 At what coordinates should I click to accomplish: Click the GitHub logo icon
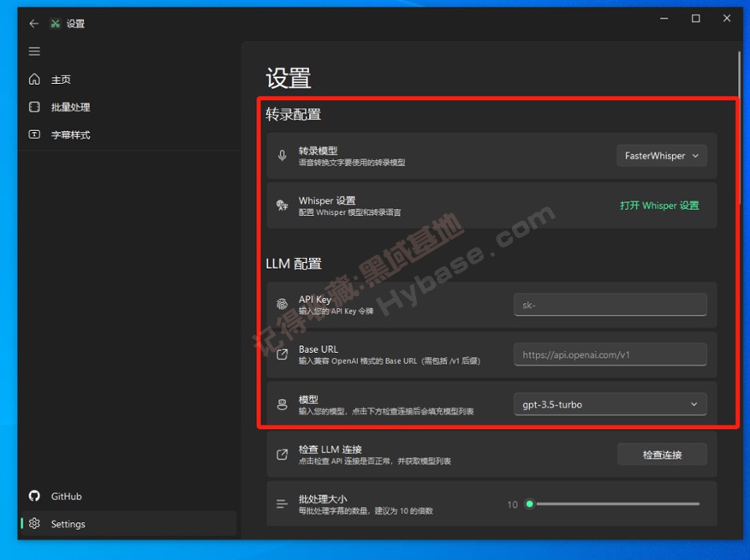click(34, 496)
